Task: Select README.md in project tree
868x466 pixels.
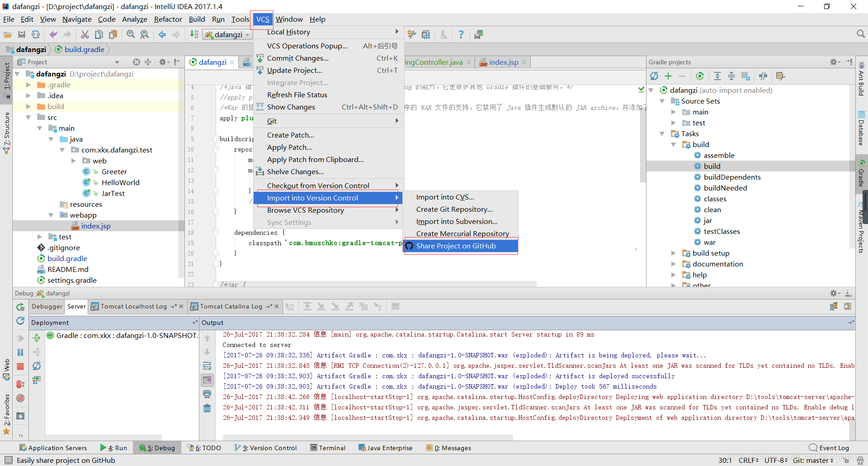Action: tap(68, 269)
